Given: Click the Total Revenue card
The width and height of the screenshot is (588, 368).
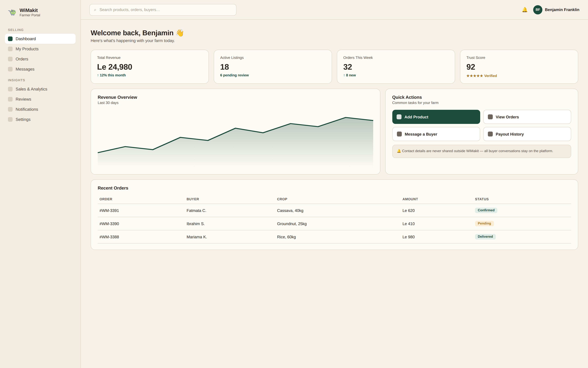Looking at the screenshot, I should [x=150, y=67].
